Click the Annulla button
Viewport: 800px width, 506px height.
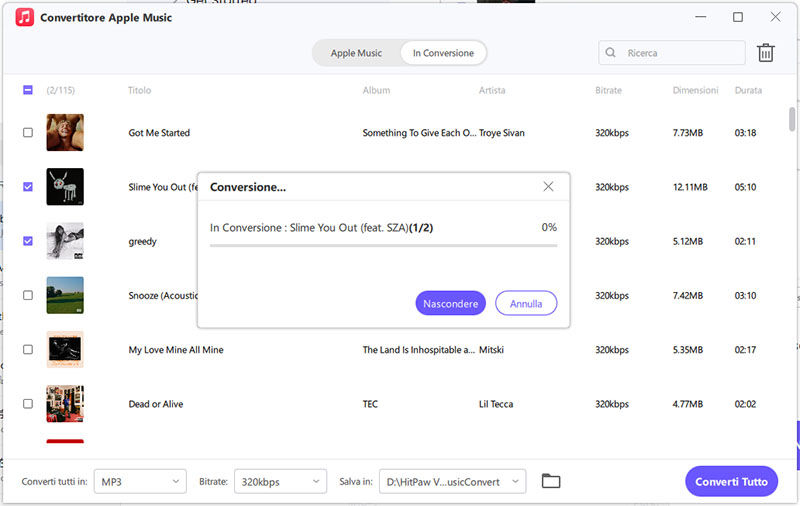coord(526,303)
